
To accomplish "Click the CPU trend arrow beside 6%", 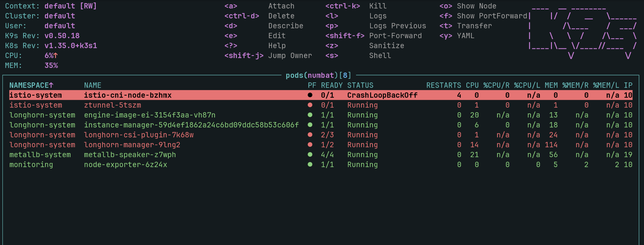I will [x=56, y=56].
